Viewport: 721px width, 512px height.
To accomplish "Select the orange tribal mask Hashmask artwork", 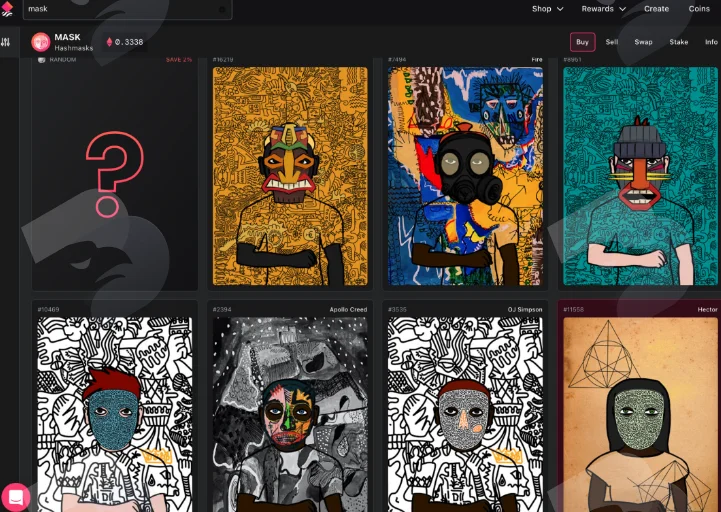I will point(290,176).
